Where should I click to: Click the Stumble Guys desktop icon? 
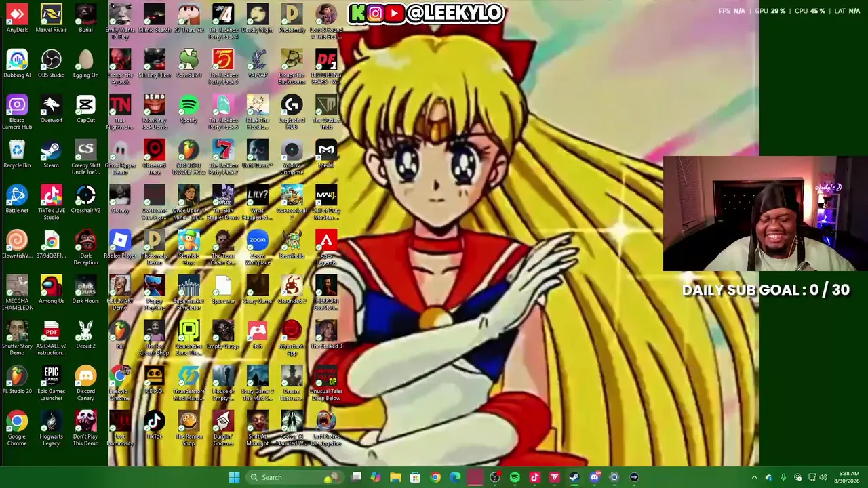pos(189,247)
